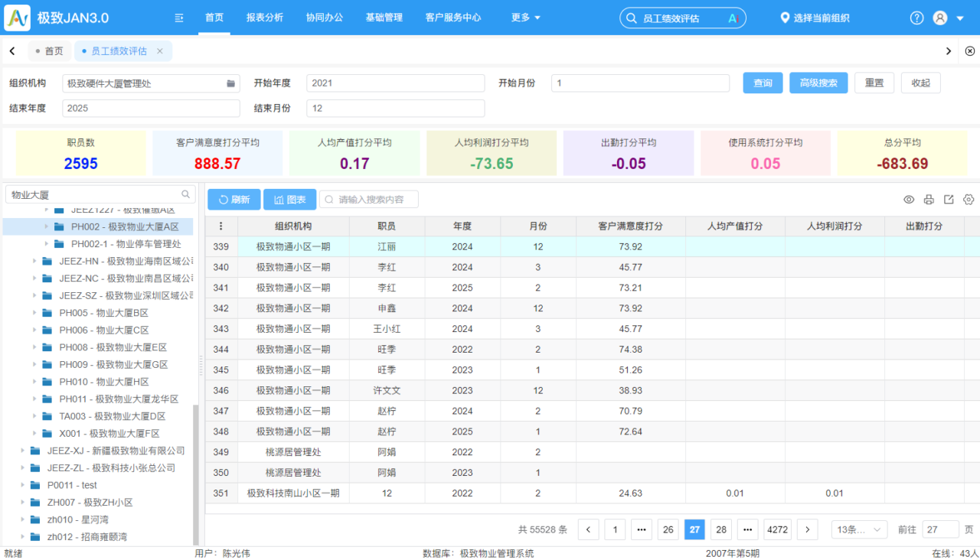Print the table with printer icon
The image size is (980, 560).
pos(929,200)
